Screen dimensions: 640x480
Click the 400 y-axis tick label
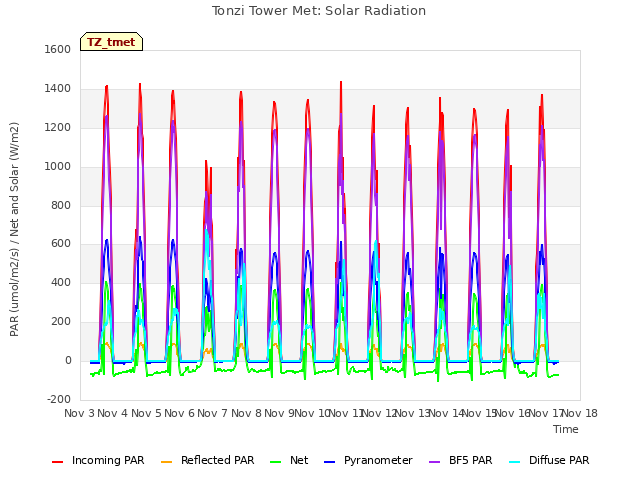pos(61,282)
